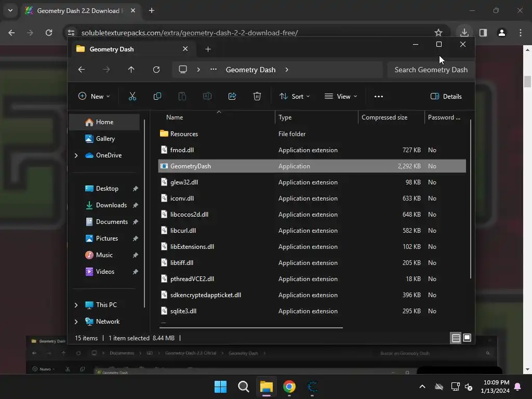Show hidden system tray icons
The width and height of the screenshot is (532, 399).
(x=422, y=387)
